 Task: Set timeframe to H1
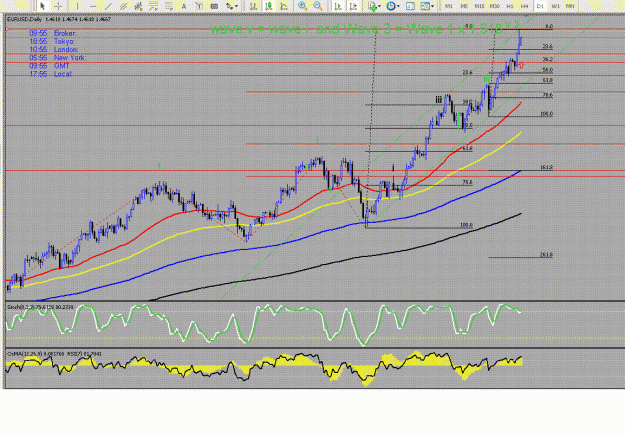510,6
